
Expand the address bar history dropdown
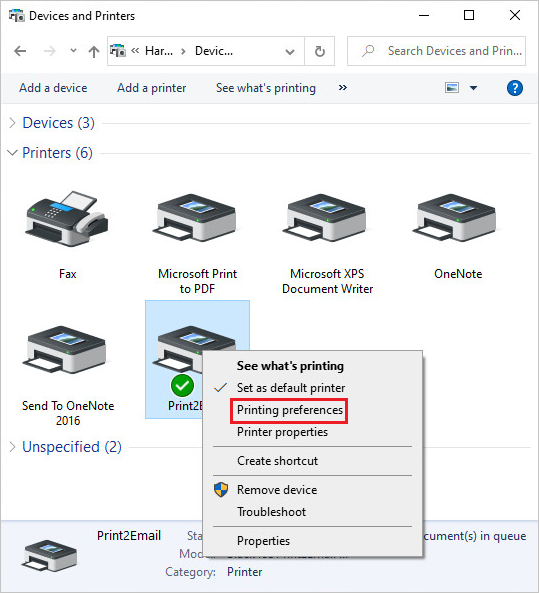point(290,52)
